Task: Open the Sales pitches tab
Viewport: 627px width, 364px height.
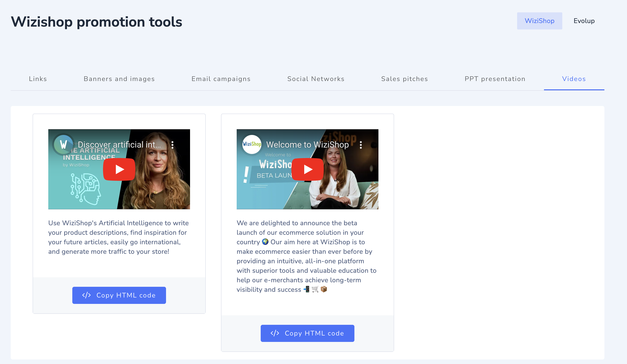Action: tap(404, 79)
